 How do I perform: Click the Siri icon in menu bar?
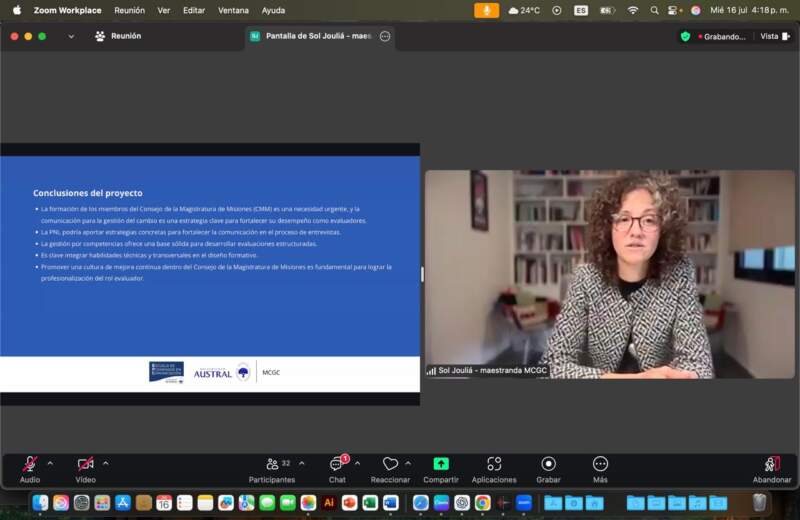[x=695, y=10]
